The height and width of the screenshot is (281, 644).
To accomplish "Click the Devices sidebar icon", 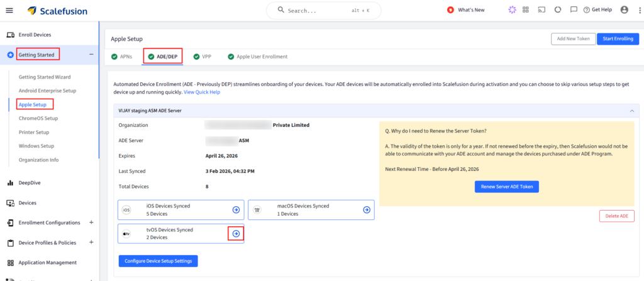I will [11, 203].
